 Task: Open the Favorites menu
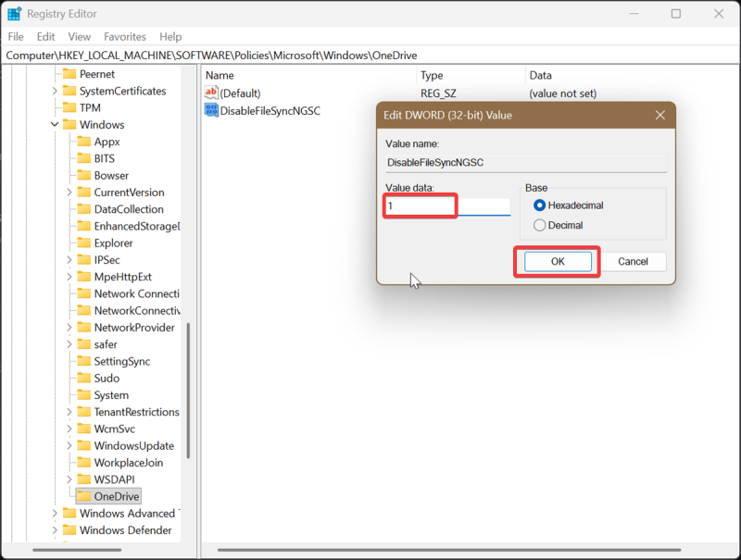pyautogui.click(x=125, y=37)
